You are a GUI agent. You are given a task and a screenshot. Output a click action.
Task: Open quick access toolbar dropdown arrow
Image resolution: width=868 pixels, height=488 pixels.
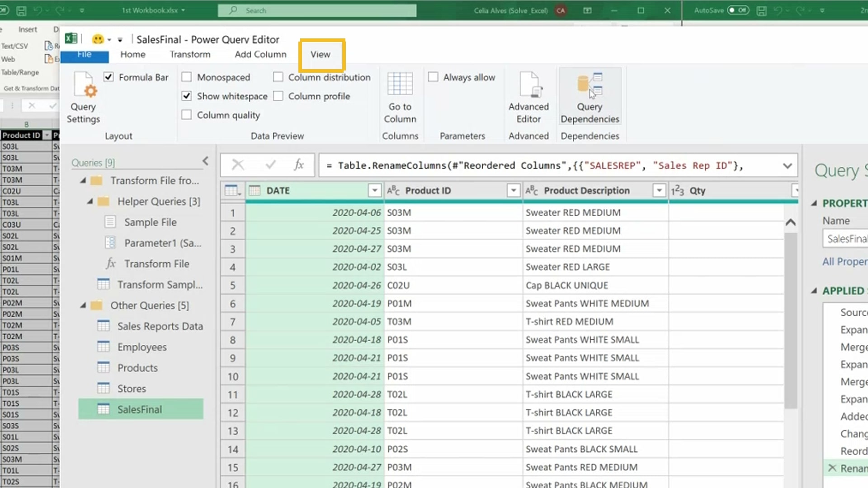120,40
